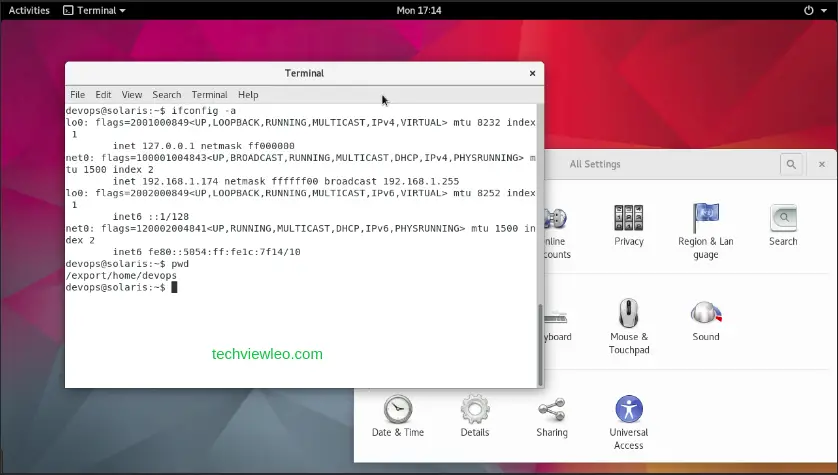838x475 pixels.
Task: Open the Help menu in Terminal
Action: click(248, 95)
